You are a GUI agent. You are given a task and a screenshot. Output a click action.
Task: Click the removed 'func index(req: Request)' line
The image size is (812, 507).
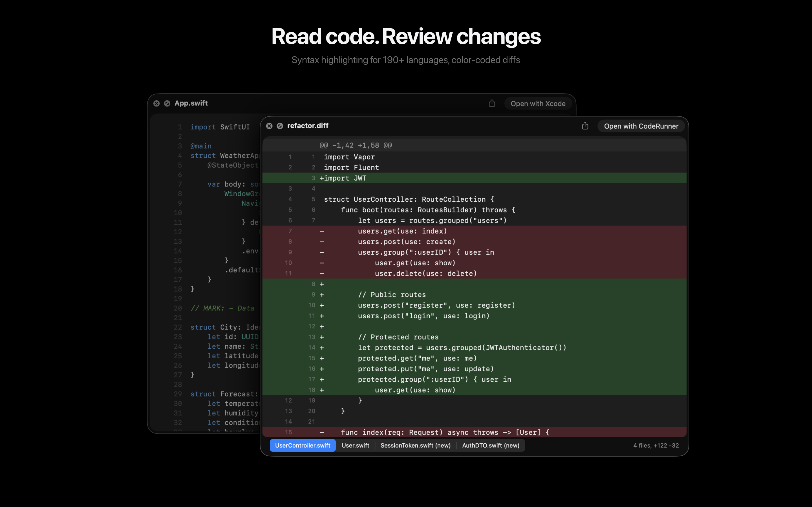point(445,432)
